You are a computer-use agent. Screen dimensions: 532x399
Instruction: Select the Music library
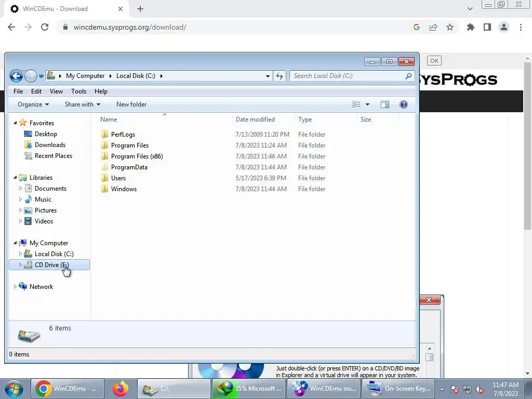pyautogui.click(x=43, y=199)
